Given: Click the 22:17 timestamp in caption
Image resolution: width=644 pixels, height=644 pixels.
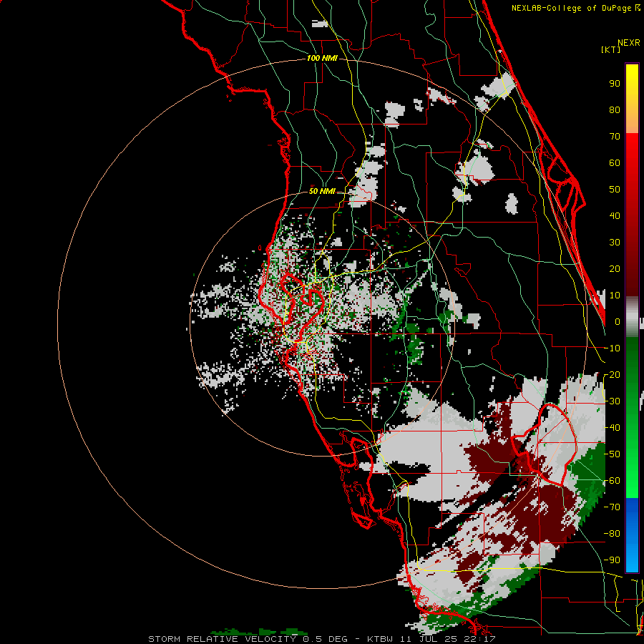Looking at the screenshot, I should [x=479, y=639].
